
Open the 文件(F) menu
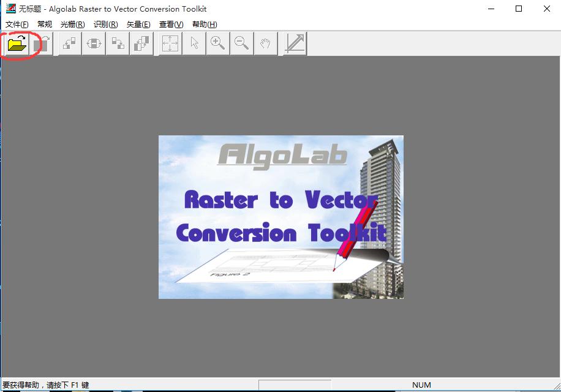click(x=17, y=24)
